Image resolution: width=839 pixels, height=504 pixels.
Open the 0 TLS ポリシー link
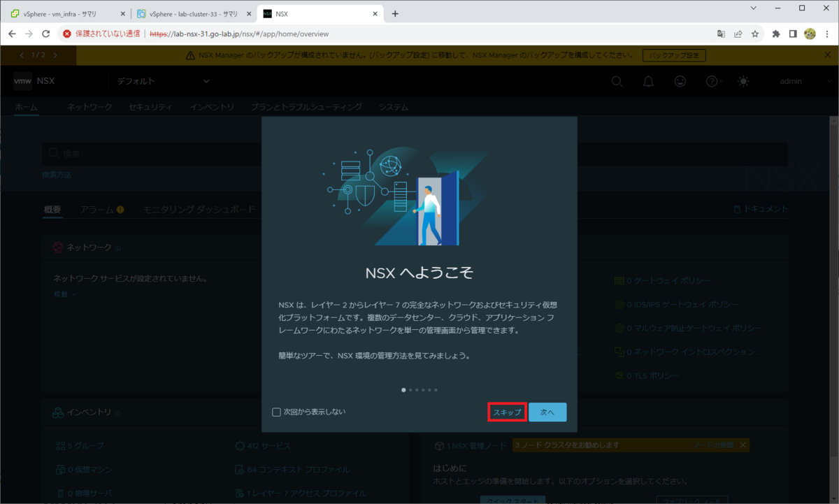point(647,376)
